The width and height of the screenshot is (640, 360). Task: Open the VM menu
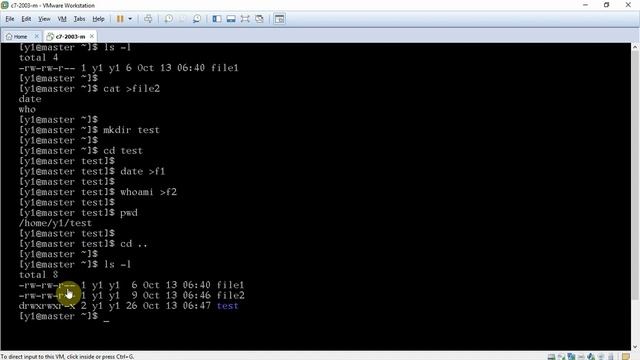point(62,19)
